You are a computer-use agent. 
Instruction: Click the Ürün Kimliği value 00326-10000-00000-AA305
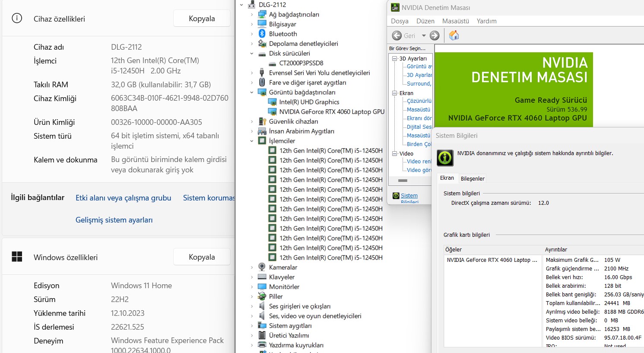[x=156, y=122]
